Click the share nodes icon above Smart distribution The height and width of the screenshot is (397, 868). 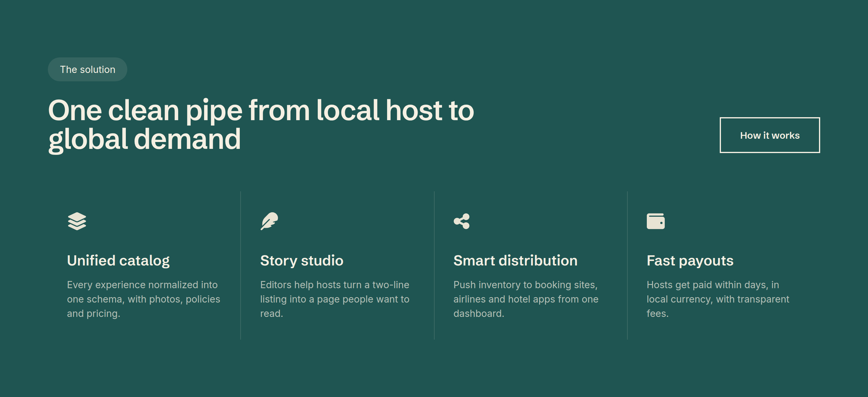click(x=461, y=221)
